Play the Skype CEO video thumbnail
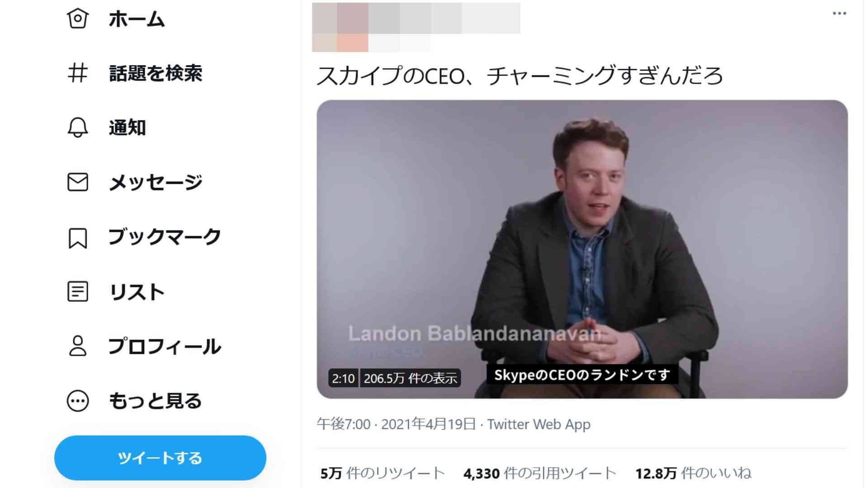868x488 pixels. point(582,249)
